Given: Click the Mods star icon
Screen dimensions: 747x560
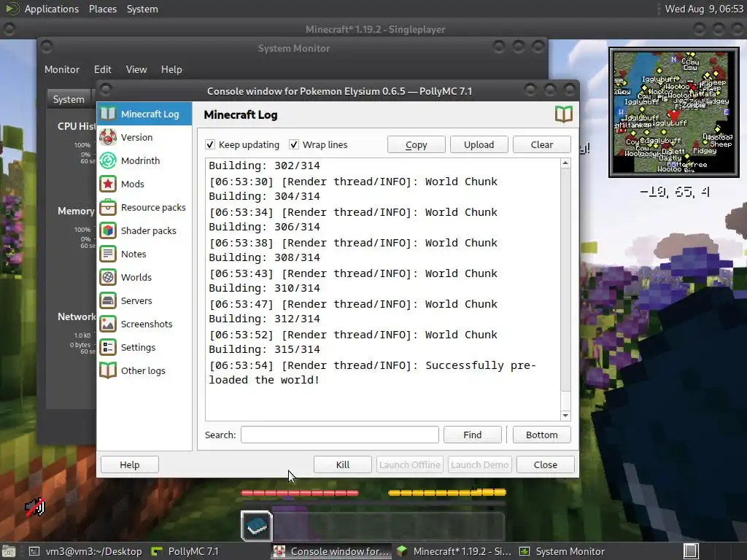Looking at the screenshot, I should click(108, 184).
